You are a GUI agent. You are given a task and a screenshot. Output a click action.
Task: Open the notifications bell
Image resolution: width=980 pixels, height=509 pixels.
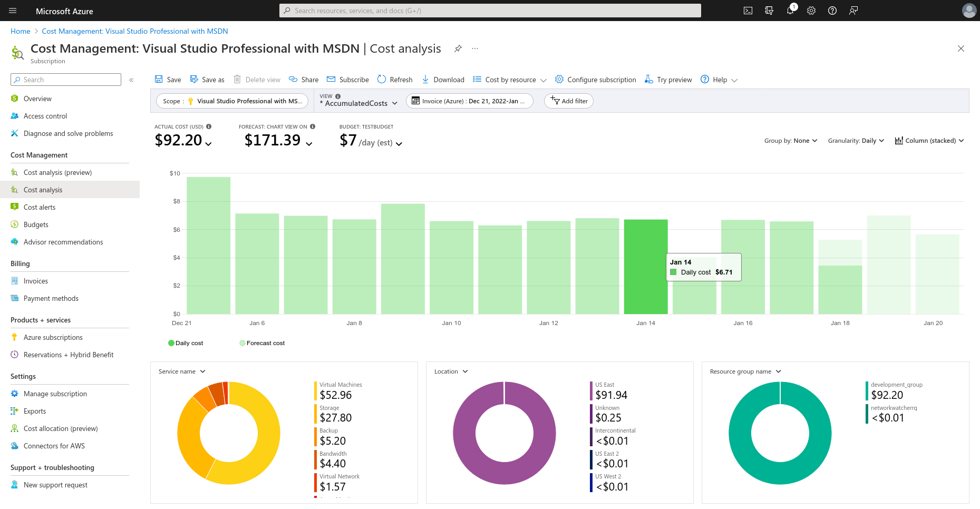(790, 11)
